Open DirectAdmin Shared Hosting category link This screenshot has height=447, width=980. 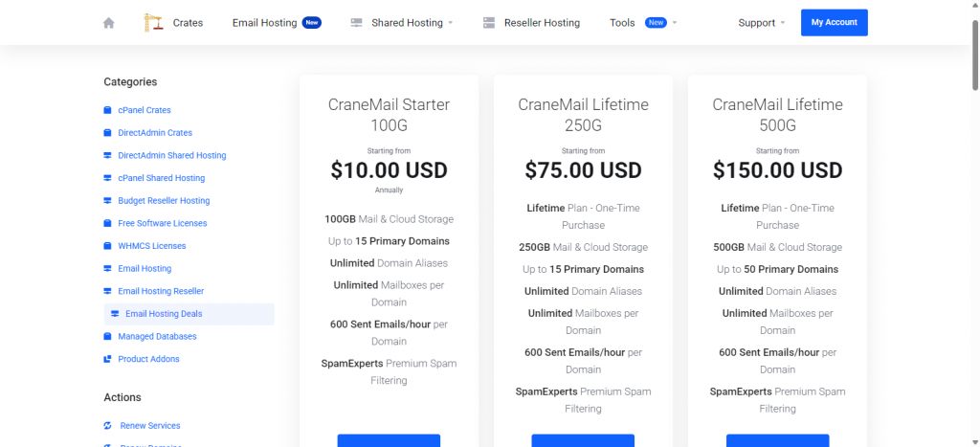(172, 155)
